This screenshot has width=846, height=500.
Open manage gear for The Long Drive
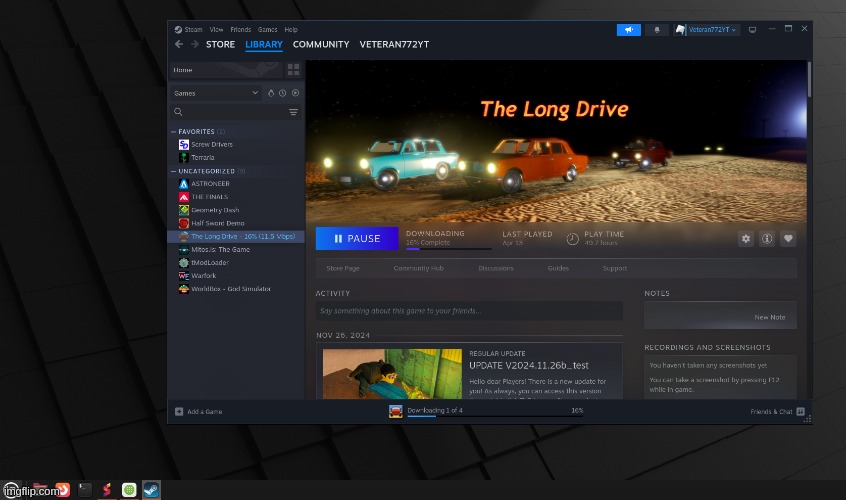click(746, 238)
